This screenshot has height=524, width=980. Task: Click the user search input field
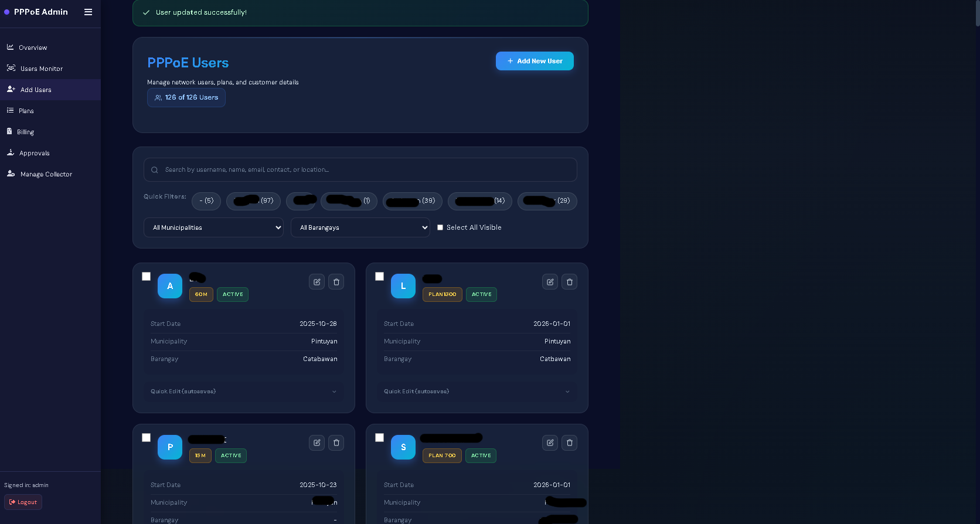(360, 170)
